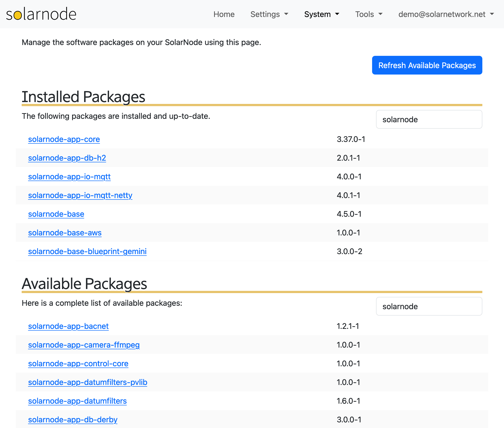Click version 1.0.0-1 of solarnode-app-camera-ffmpeg
The height and width of the screenshot is (428, 504).
click(348, 345)
